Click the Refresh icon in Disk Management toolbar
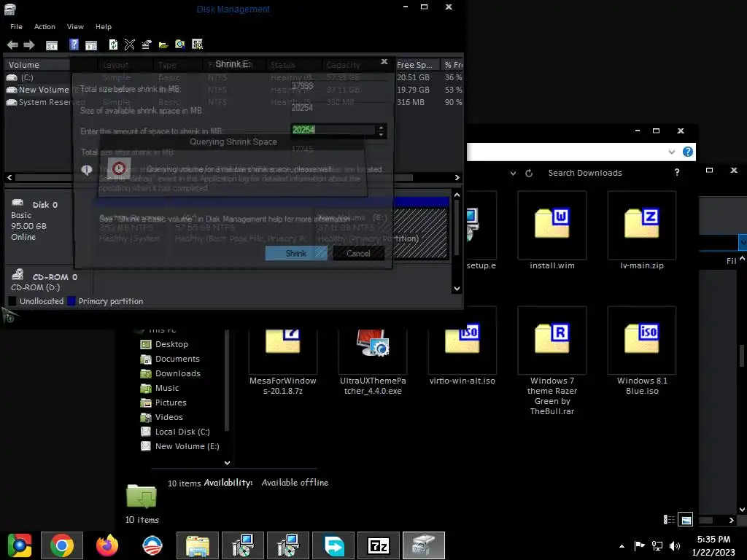The width and height of the screenshot is (747, 560). 113,44
